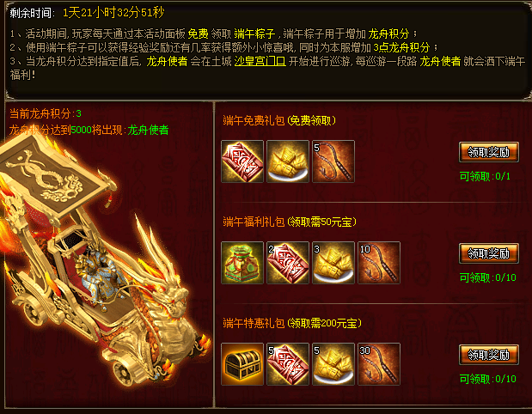Open the 沙皇宫门口 location link
This screenshot has height=414, width=532.
[260, 61]
